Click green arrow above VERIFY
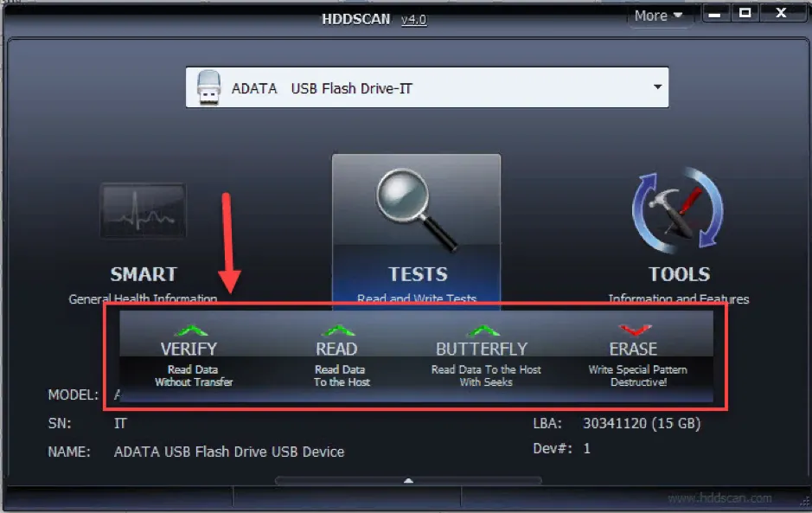812x513 pixels. tap(191, 330)
